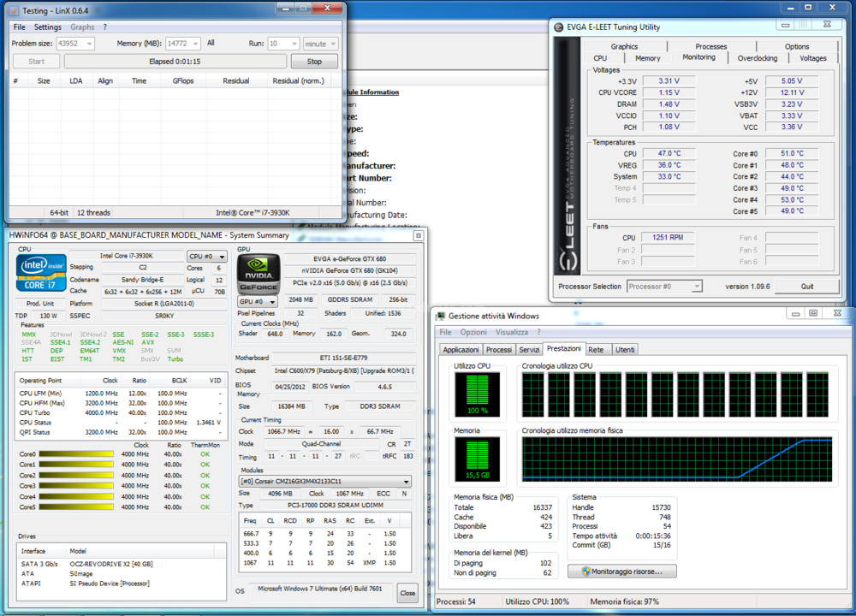
Task: Click the Elapsed 0:01:15 progress bar
Action: tap(175, 62)
